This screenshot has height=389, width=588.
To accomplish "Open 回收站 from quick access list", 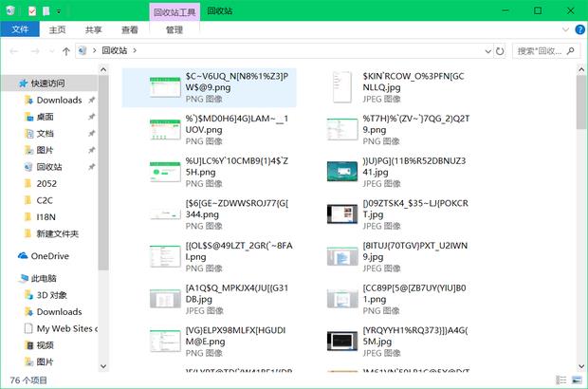I will coord(49,167).
